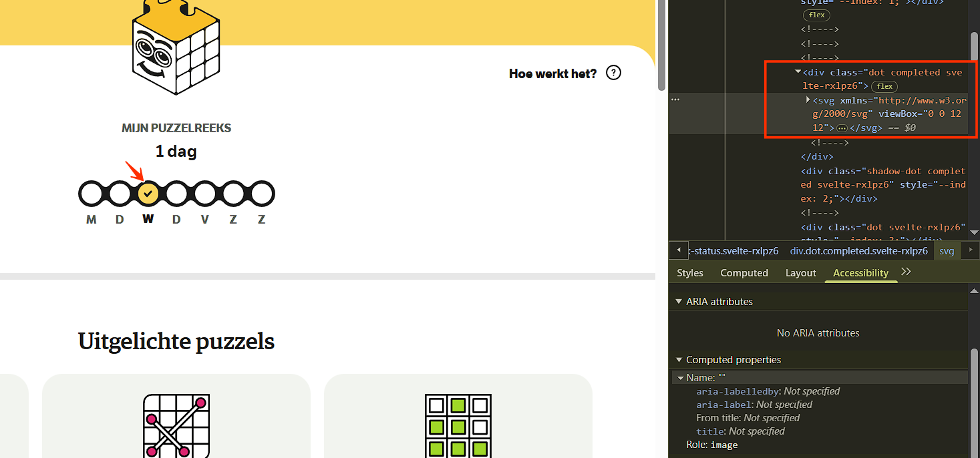Viewport: 980px width, 458px height.
Task: Collapse the Name property details
Action: pyautogui.click(x=681, y=378)
